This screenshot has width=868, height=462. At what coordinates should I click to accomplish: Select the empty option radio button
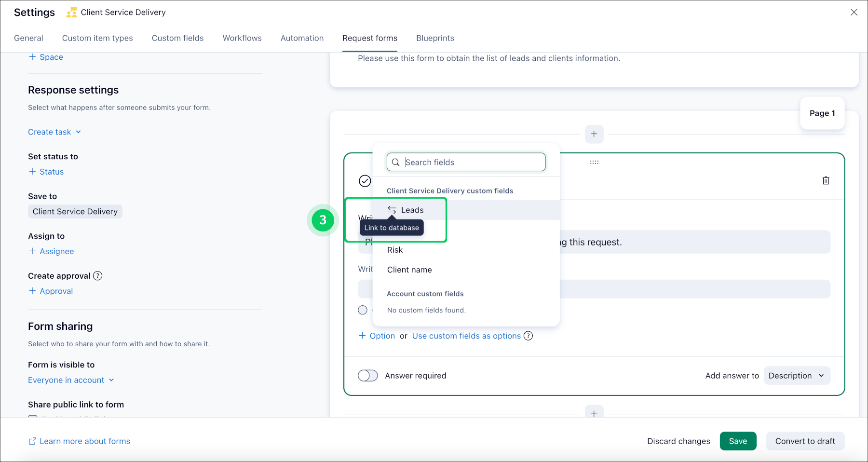coord(363,310)
